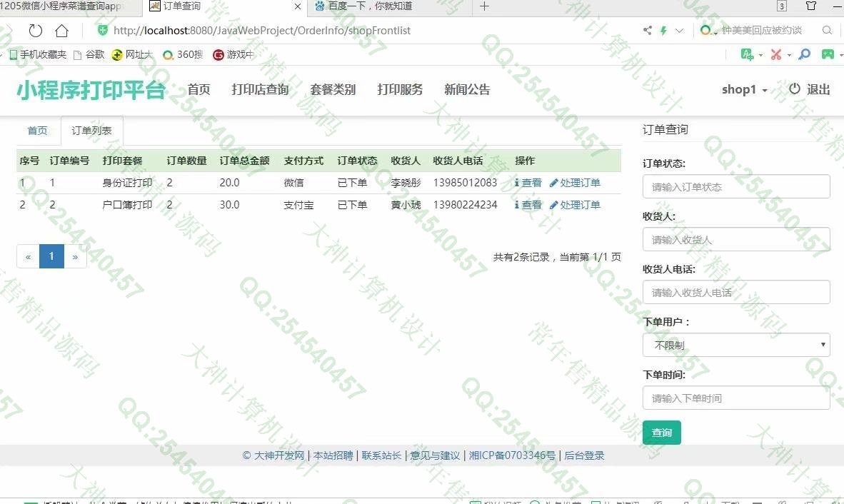Focus the 下单时间 input field
This screenshot has width=844, height=504.
point(735,398)
